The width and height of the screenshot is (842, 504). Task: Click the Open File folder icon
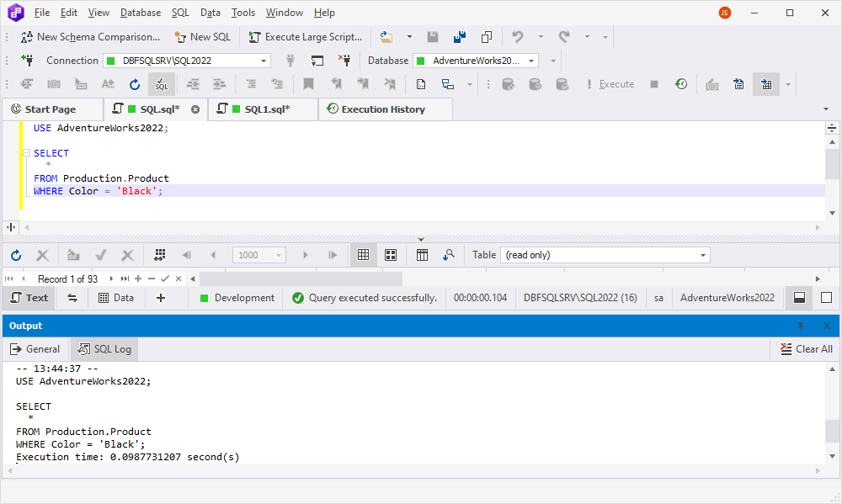coord(386,37)
